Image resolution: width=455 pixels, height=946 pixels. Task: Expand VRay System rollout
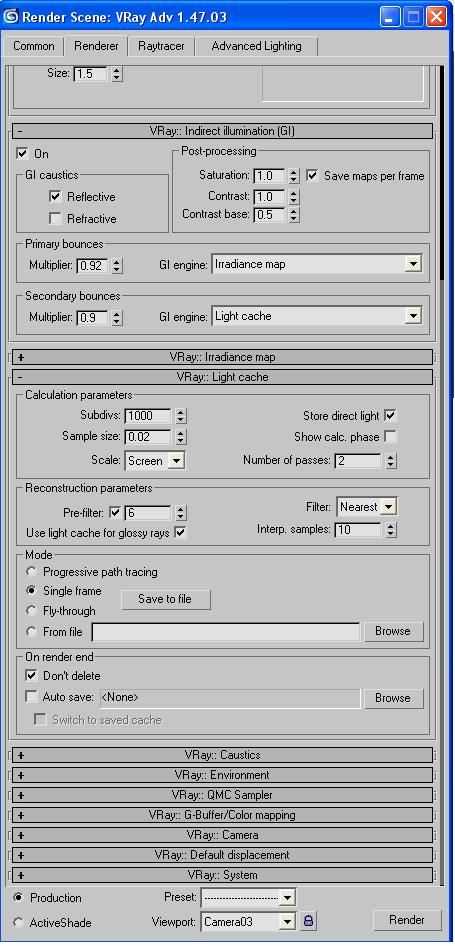tap(222, 875)
